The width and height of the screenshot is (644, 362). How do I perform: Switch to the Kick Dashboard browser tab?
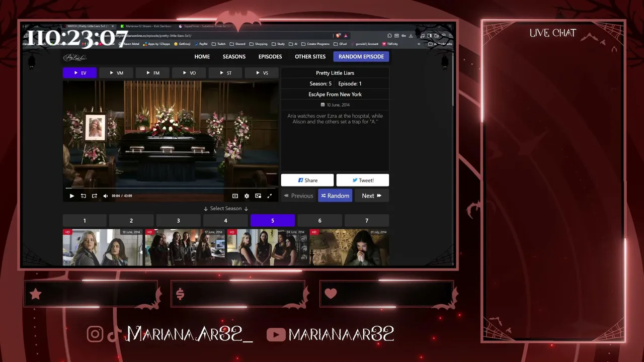[x=146, y=26]
